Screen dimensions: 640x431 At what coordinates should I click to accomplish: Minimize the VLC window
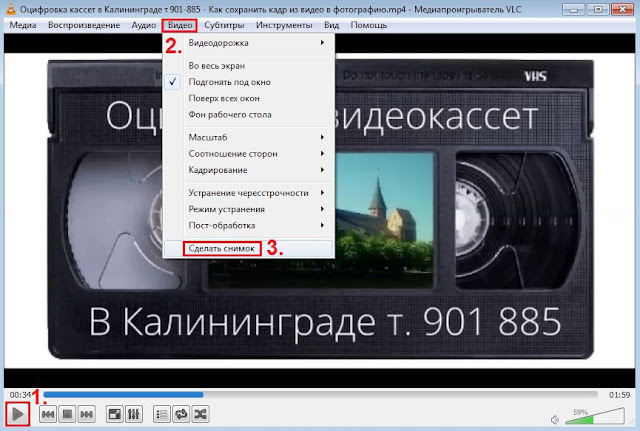574,9
